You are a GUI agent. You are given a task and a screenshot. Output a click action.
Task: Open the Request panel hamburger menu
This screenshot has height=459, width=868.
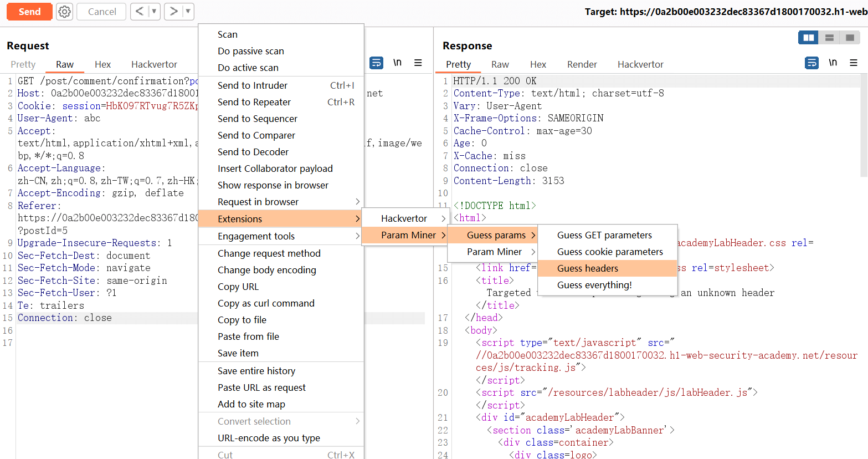[418, 63]
